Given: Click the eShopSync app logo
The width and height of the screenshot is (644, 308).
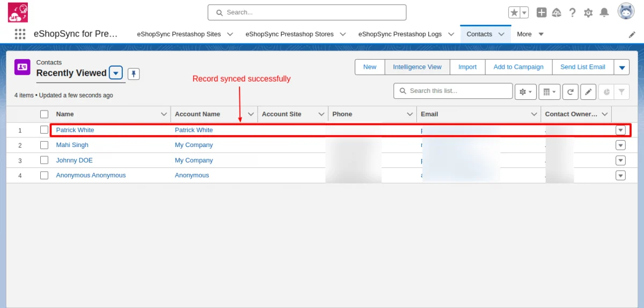Looking at the screenshot, I should (x=18, y=12).
